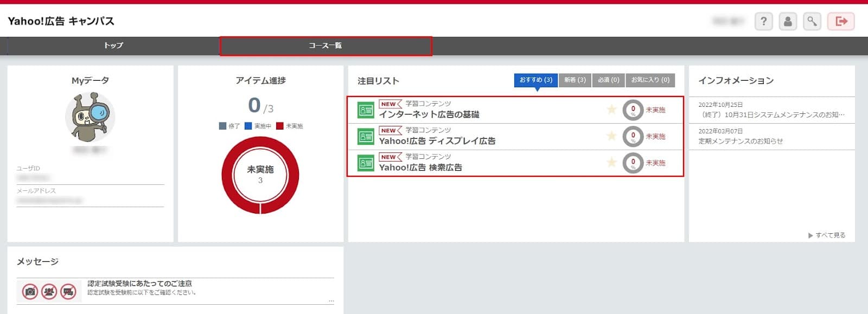868x314 pixels.
Task: Click the mascot avatar in Myデータ
Action: [90, 117]
